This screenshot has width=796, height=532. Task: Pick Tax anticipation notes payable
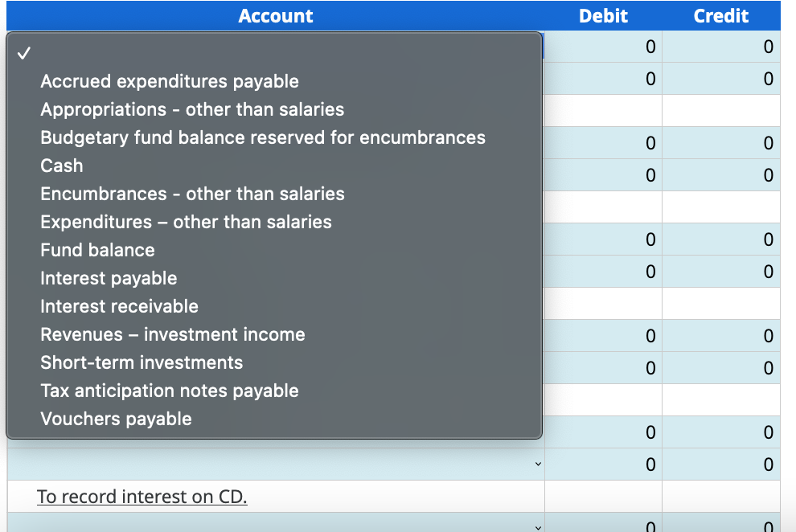[x=274, y=391]
